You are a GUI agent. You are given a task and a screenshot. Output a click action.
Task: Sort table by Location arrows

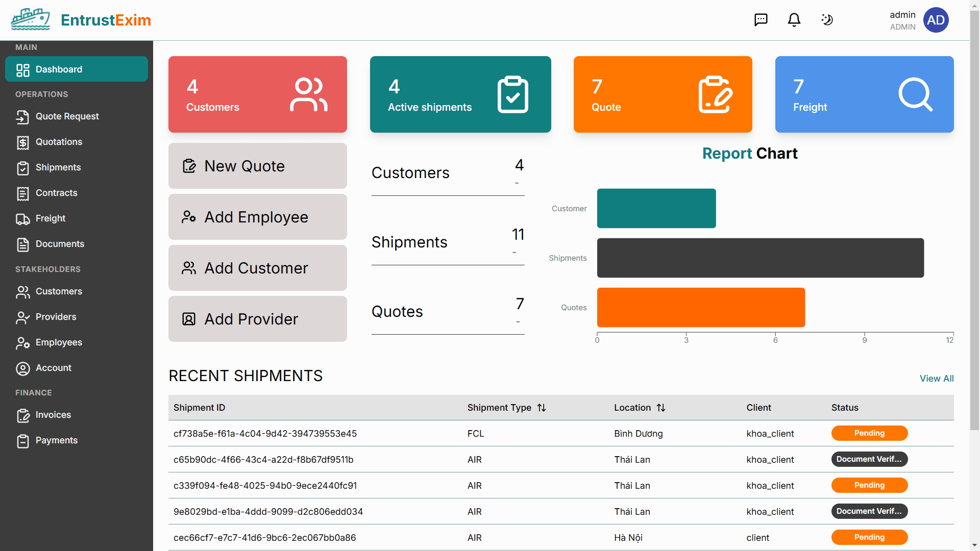pos(661,408)
